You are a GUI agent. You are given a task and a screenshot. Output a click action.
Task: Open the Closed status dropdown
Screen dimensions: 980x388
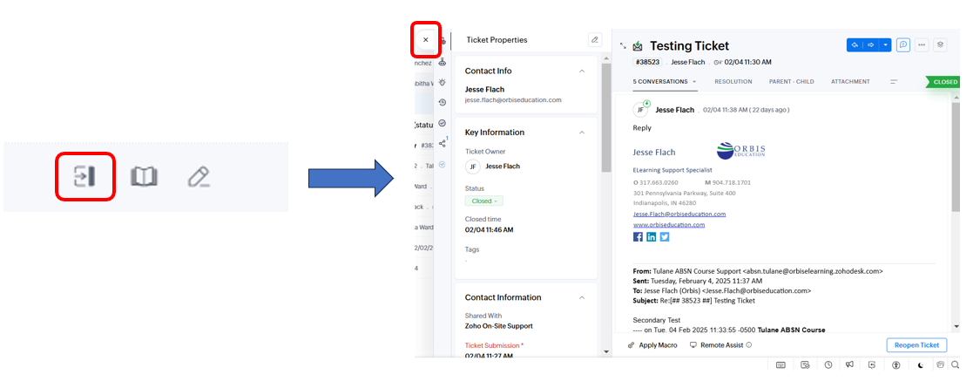click(483, 201)
